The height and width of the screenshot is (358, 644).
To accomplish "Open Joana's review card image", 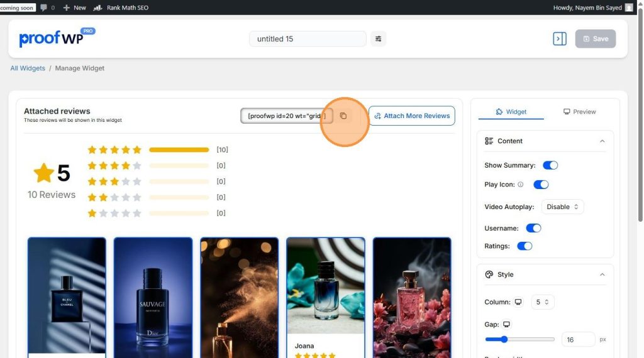I will pos(325,286).
